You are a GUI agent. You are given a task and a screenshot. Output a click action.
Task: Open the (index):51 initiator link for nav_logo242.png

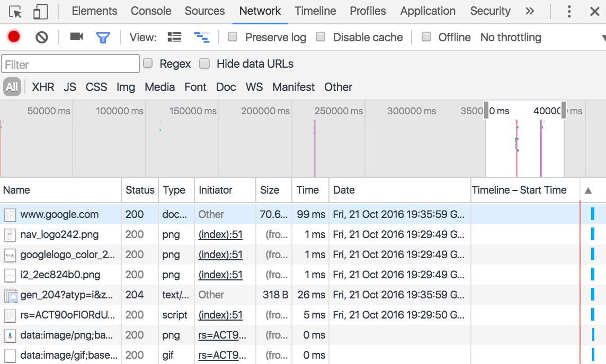(x=220, y=235)
